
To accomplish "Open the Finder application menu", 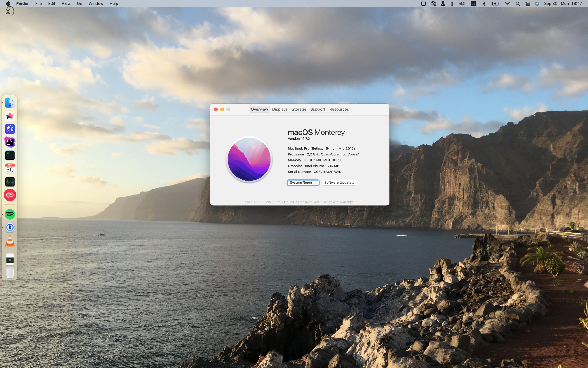I will point(23,4).
